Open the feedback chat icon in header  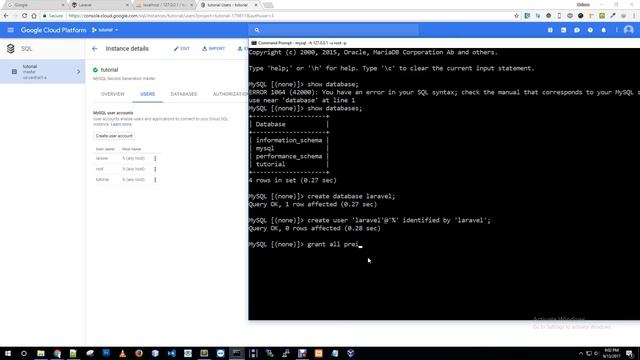point(577,30)
